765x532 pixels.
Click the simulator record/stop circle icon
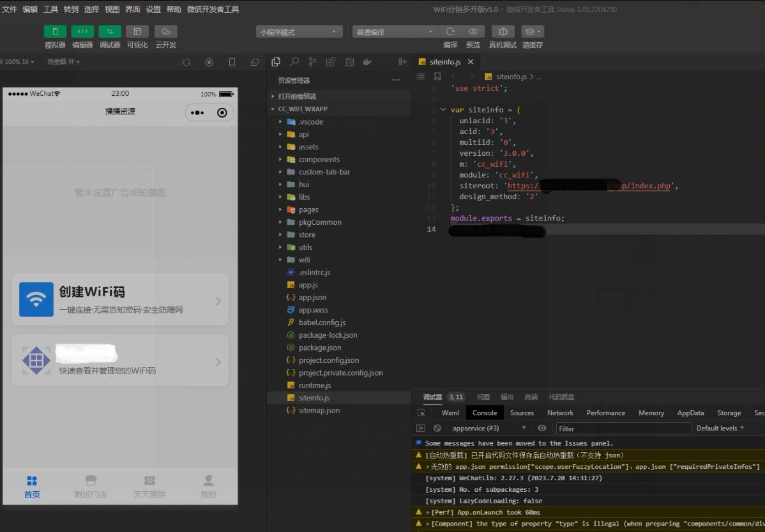[209, 62]
